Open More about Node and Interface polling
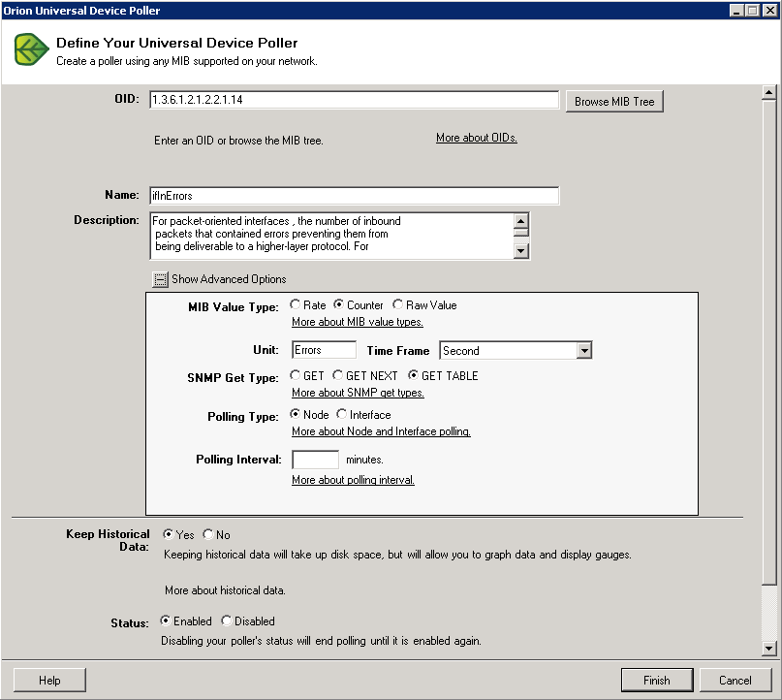Image resolution: width=782 pixels, height=700 pixels. [381, 431]
